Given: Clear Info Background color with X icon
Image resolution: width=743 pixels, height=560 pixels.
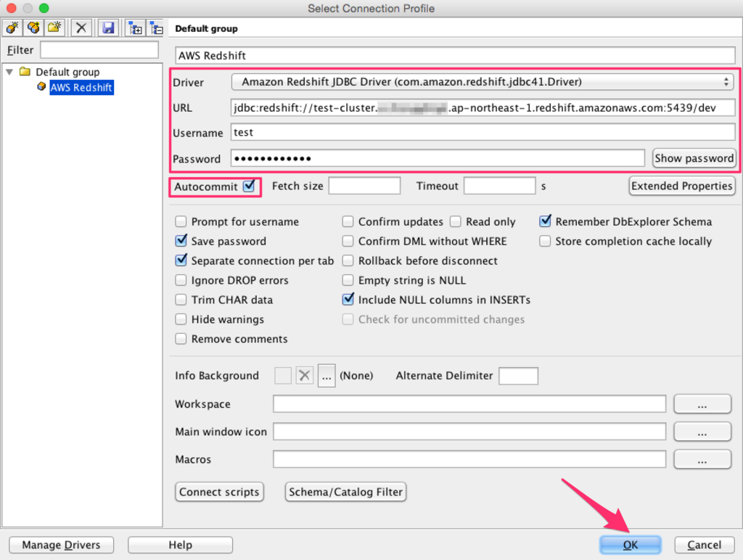Looking at the screenshot, I should point(304,376).
